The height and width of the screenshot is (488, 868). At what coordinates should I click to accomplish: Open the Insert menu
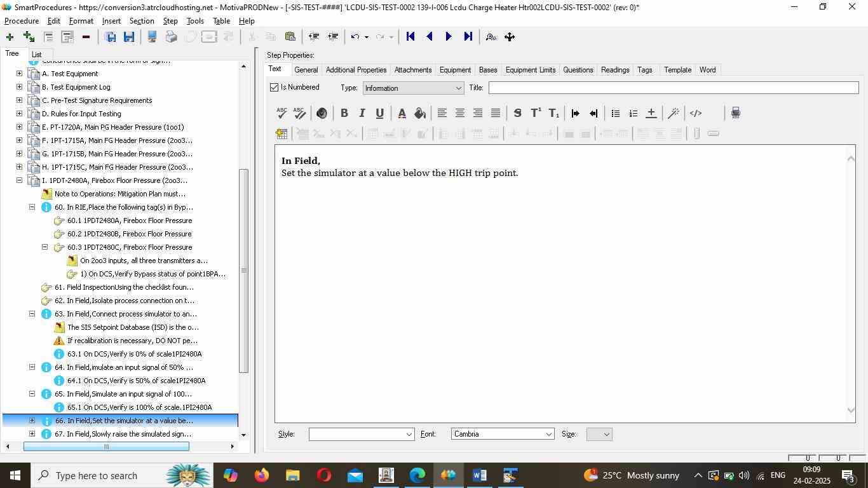pos(111,21)
